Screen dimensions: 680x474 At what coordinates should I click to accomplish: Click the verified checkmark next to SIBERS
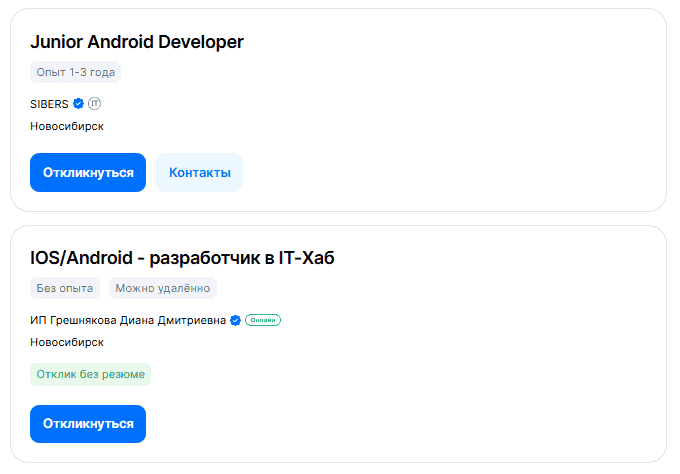click(79, 103)
